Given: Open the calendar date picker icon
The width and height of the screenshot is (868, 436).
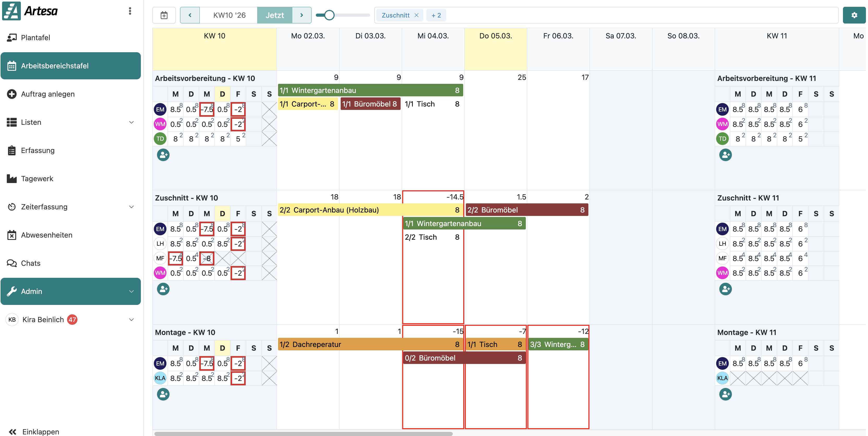Looking at the screenshot, I should [164, 15].
